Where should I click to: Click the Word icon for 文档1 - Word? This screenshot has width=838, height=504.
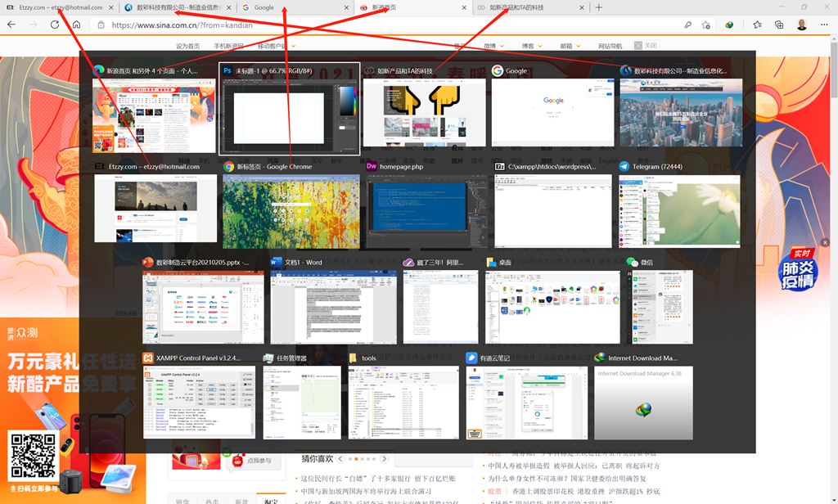[276, 262]
